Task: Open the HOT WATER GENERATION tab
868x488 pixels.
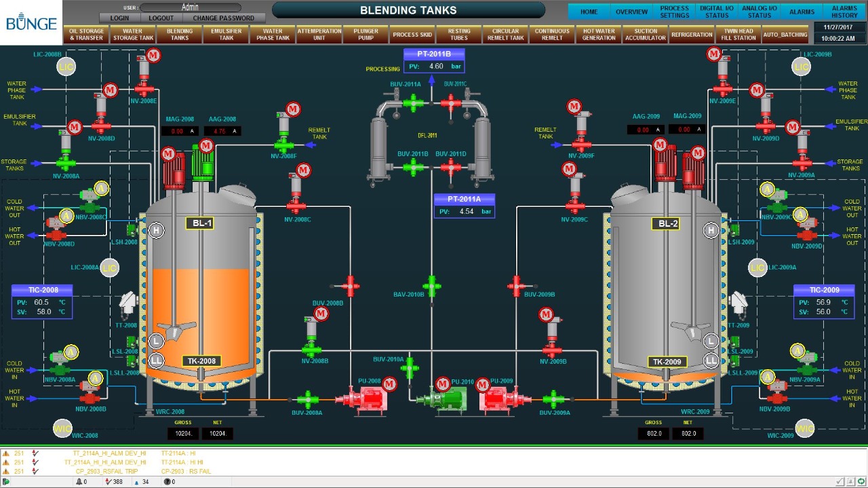Action: 599,35
